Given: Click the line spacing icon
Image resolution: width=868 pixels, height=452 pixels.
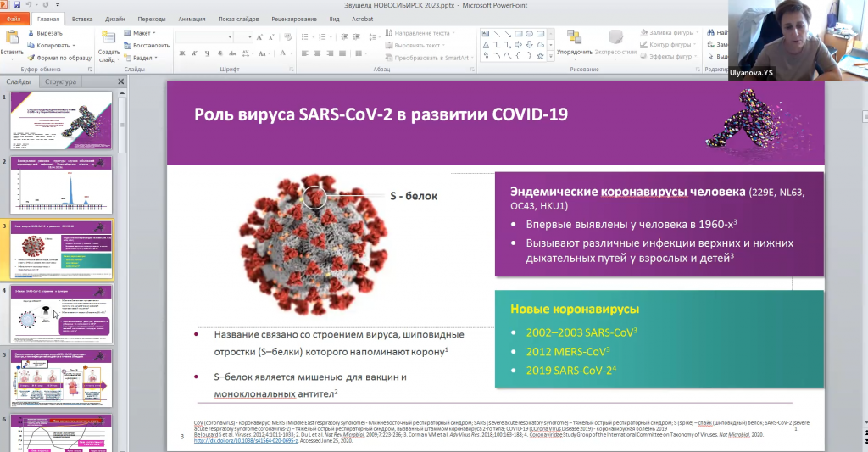Looking at the screenshot, I should click(x=374, y=37).
